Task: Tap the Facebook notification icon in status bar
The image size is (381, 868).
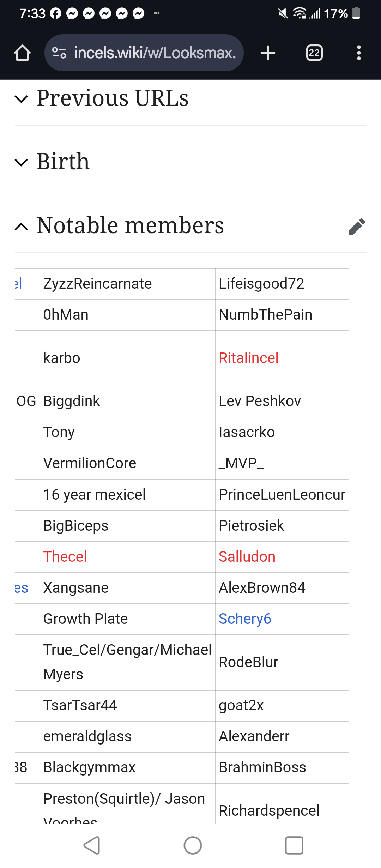Action: tap(55, 13)
